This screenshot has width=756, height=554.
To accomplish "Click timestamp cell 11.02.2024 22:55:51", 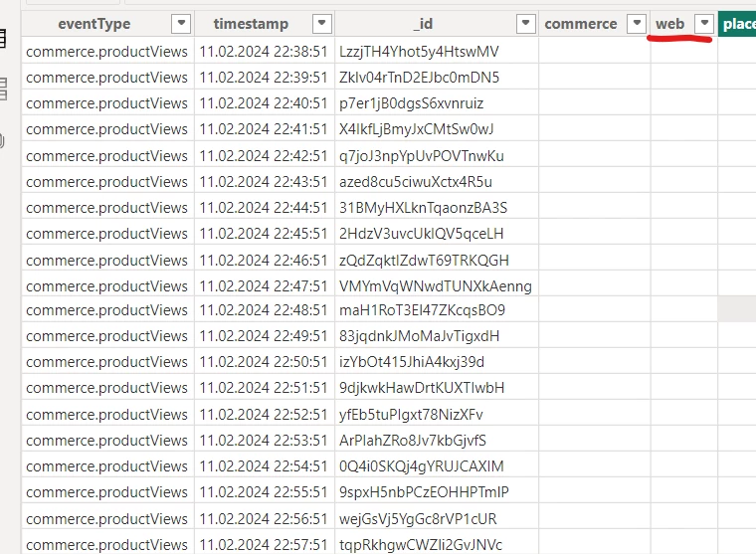I will coord(265,492).
